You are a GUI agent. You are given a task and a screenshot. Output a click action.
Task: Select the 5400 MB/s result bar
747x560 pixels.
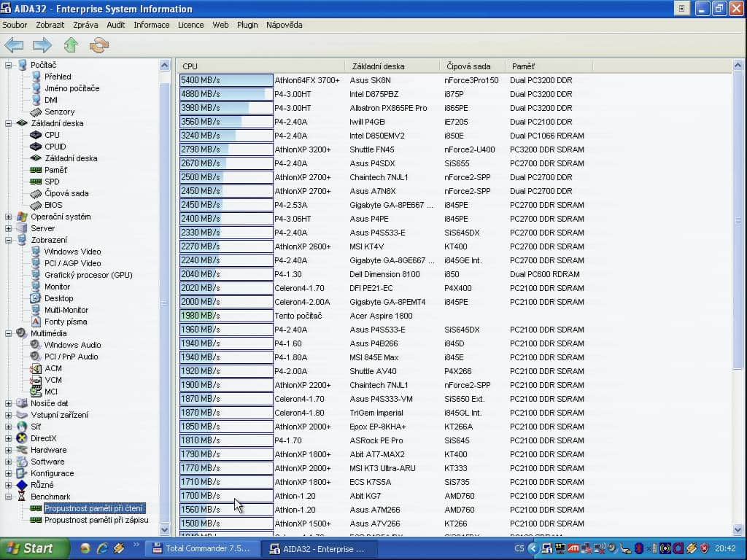pyautogui.click(x=226, y=80)
